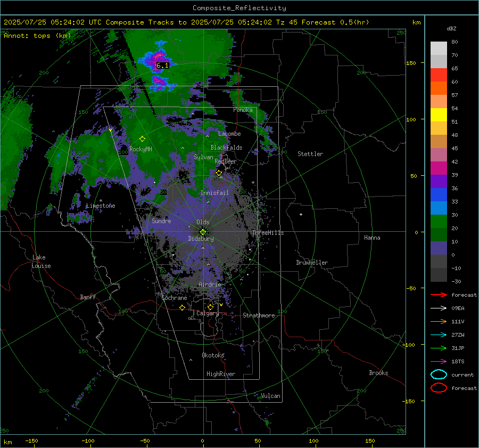Click the Vulcan city label

point(270,396)
